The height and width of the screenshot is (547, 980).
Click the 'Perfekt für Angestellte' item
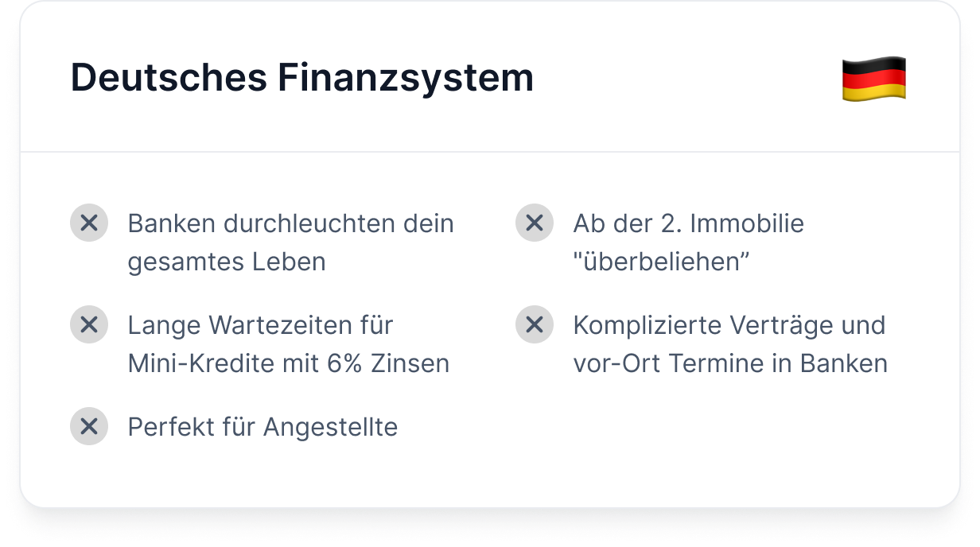point(262,427)
